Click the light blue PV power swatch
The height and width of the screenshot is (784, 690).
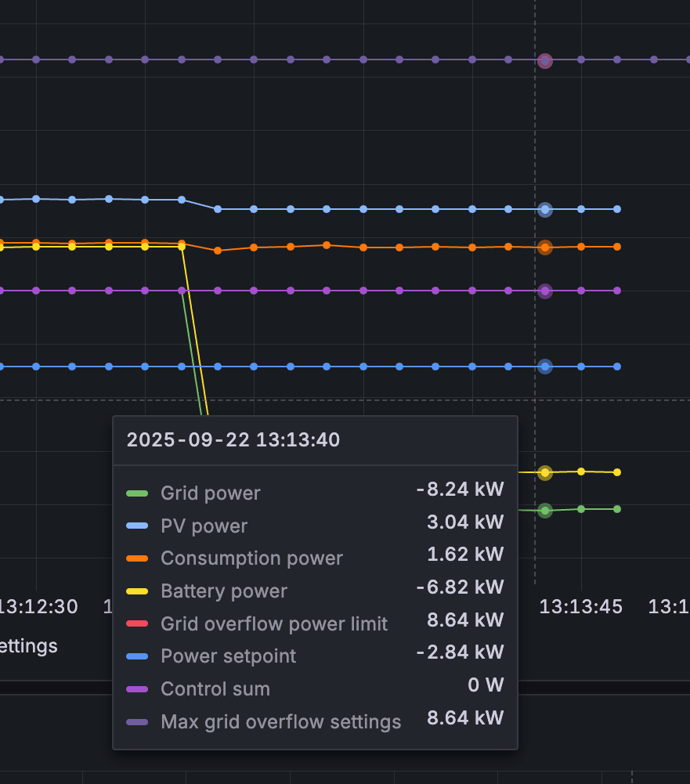click(x=137, y=526)
